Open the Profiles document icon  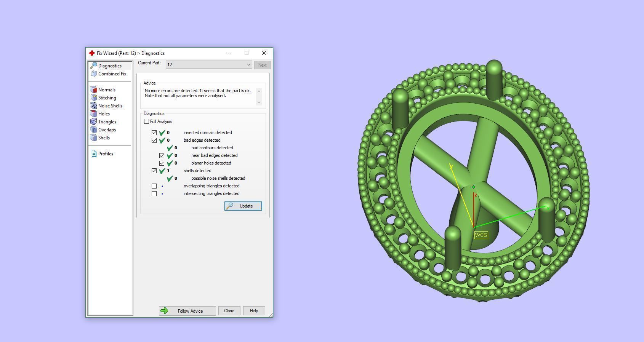tap(94, 154)
